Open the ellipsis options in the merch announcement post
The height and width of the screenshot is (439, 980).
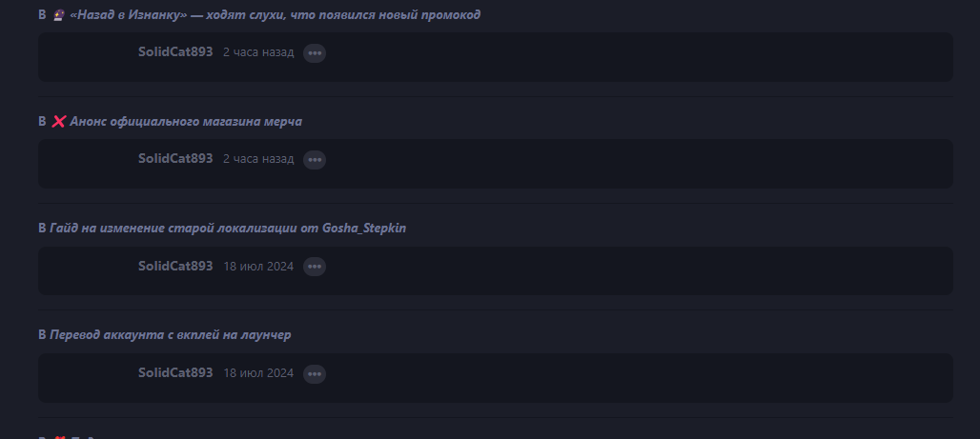315,160
